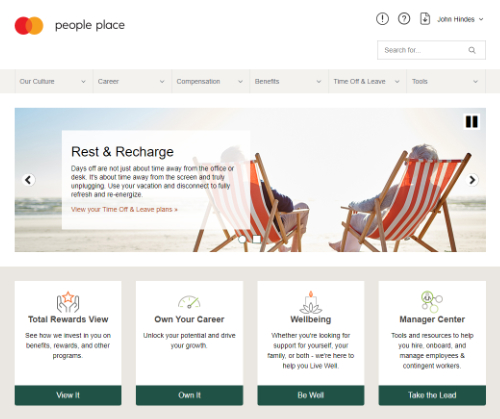
Task: Click into the Search for field
Action: [x=431, y=50]
